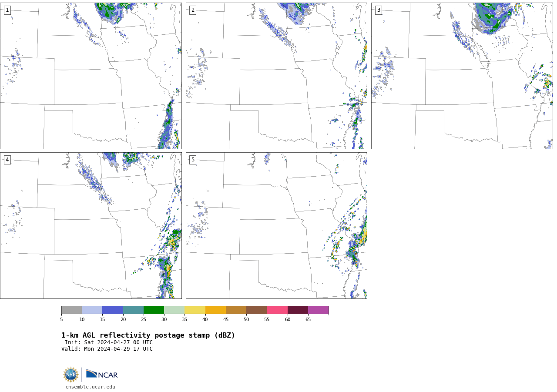
Task: Click the colorbar tick label 65
Action: pyautogui.click(x=308, y=320)
